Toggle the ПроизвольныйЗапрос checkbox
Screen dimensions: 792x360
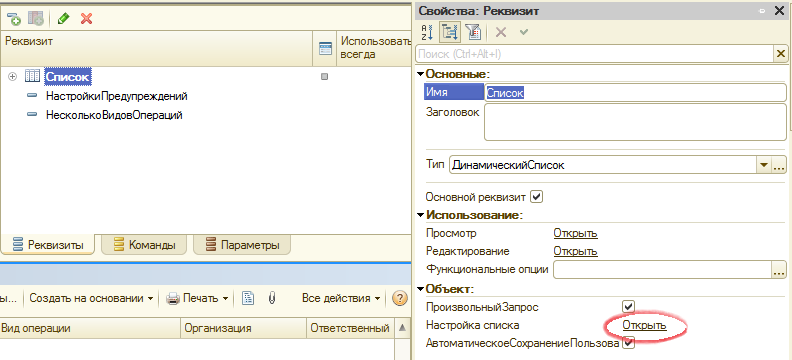(628, 306)
